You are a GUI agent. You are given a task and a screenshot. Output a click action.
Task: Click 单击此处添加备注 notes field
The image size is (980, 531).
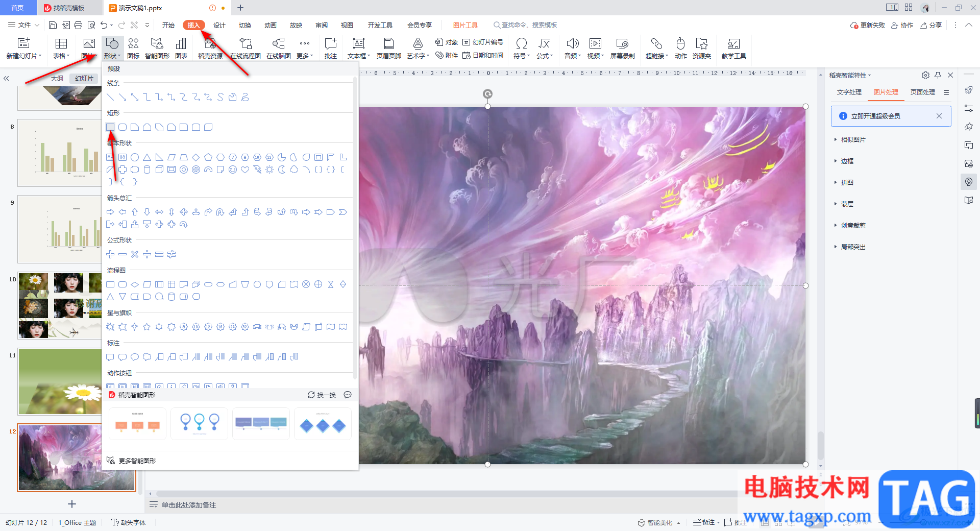tap(188, 505)
